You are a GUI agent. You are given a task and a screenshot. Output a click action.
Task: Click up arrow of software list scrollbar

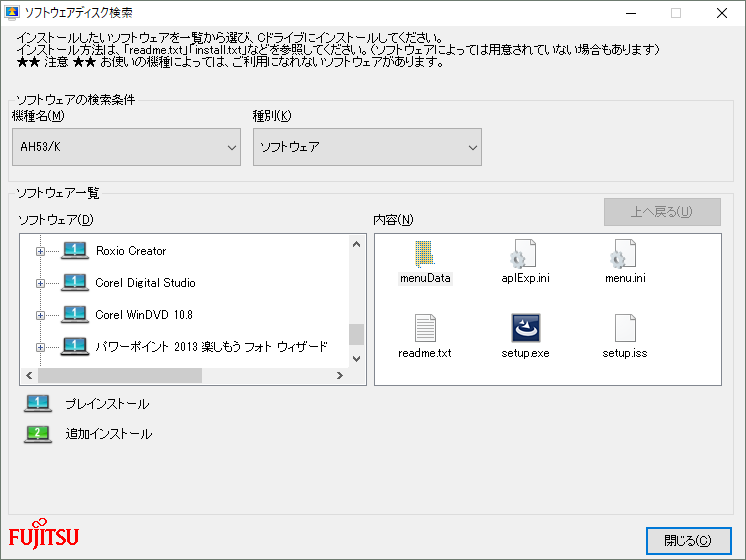[356, 245]
